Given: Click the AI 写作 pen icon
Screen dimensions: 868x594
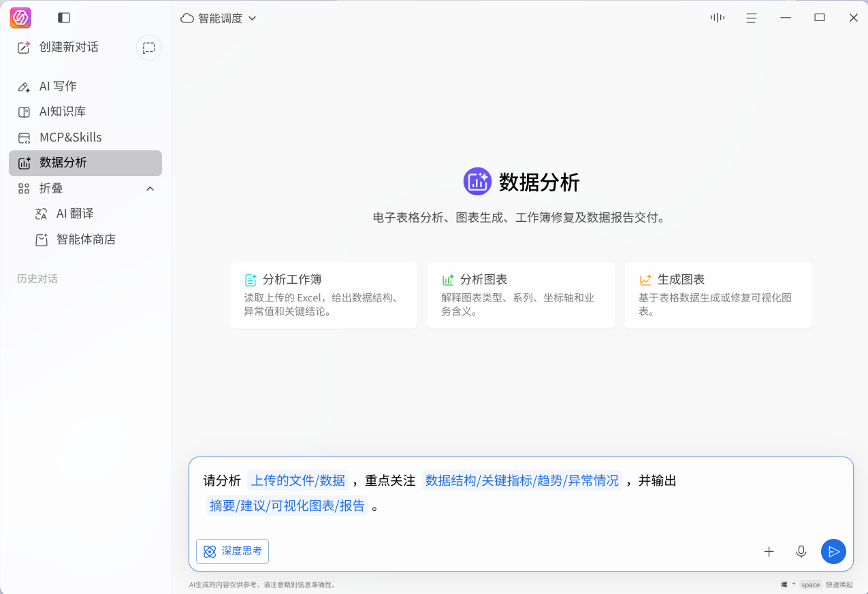Looking at the screenshot, I should pos(24,86).
